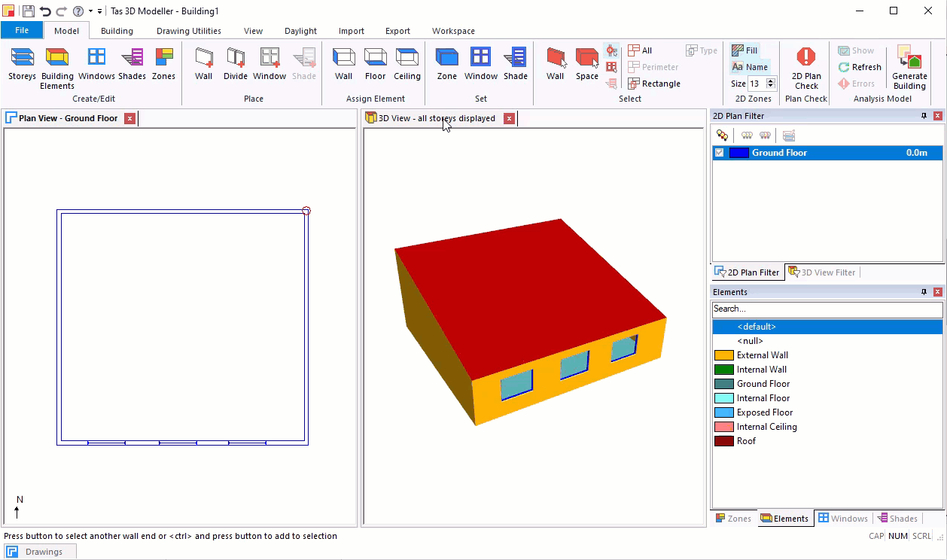
Task: Click the undo arrow in title bar
Action: click(45, 11)
